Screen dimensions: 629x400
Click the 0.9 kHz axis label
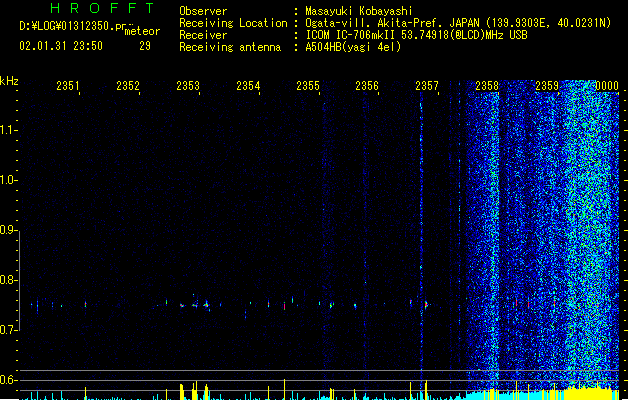tap(8, 230)
